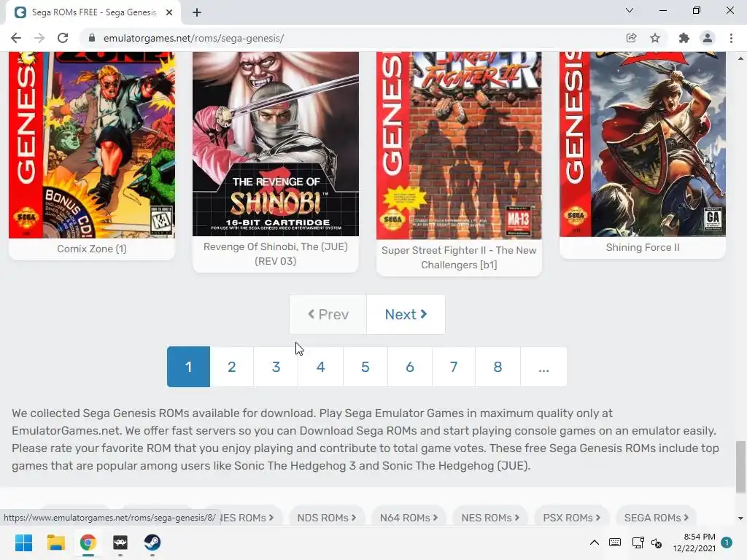Image resolution: width=747 pixels, height=560 pixels.
Task: Open a new tab with plus button
Action: point(197,12)
